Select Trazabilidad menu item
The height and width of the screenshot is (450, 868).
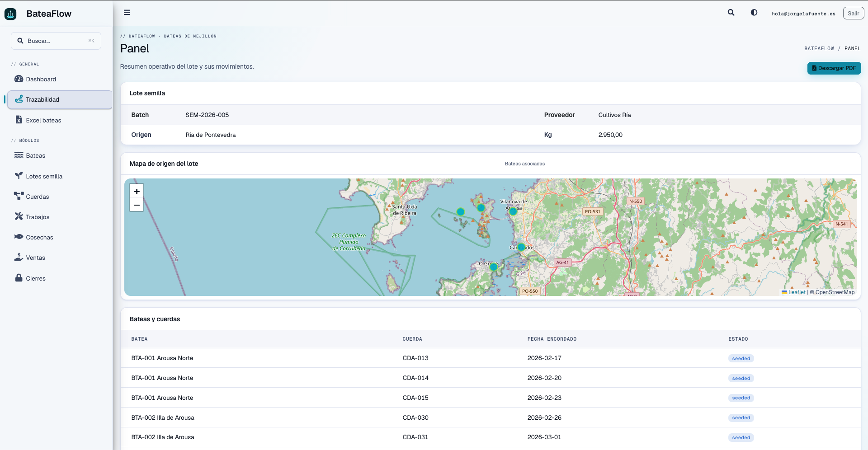(60, 99)
